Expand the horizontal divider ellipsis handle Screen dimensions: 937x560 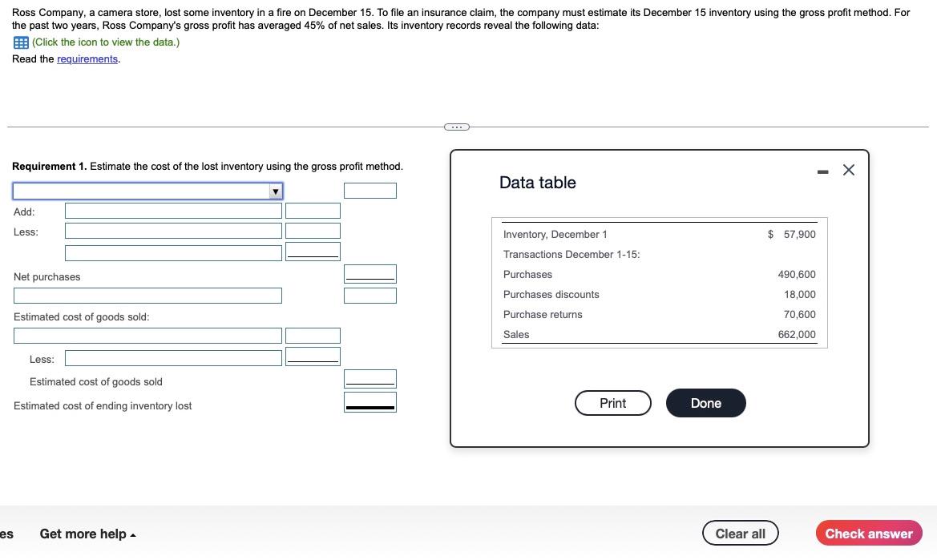(x=457, y=127)
